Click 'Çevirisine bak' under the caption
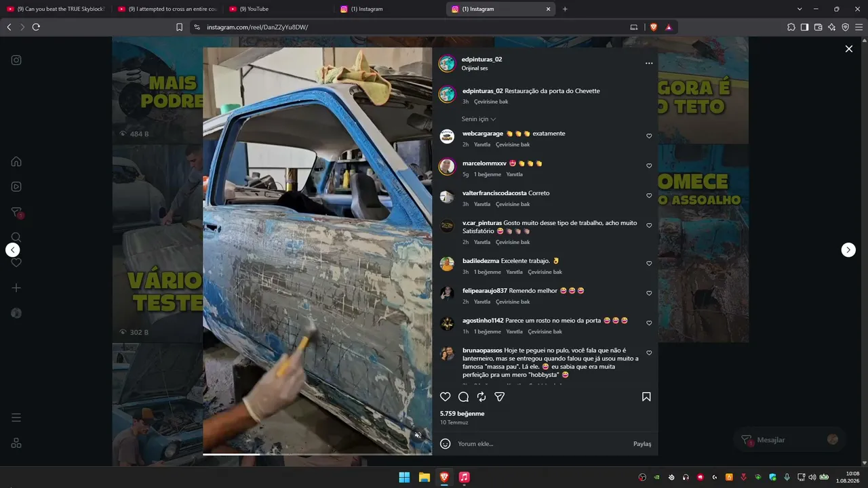Image resolution: width=868 pixels, height=488 pixels. (491, 102)
